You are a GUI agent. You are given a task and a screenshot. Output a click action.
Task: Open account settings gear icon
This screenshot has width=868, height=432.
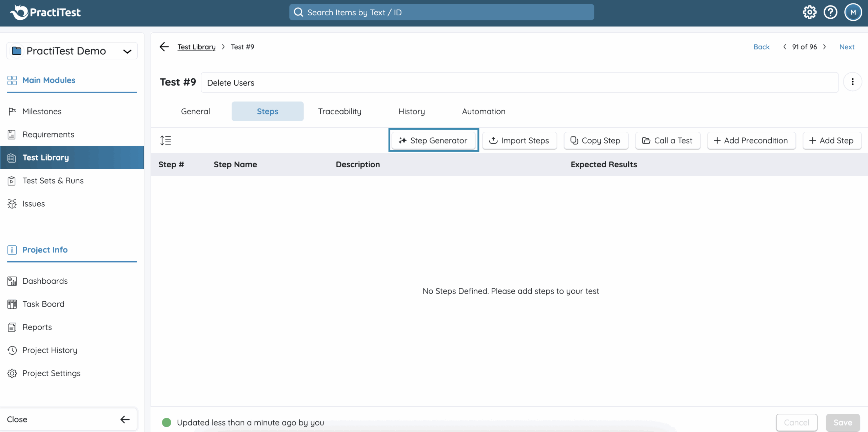click(810, 12)
